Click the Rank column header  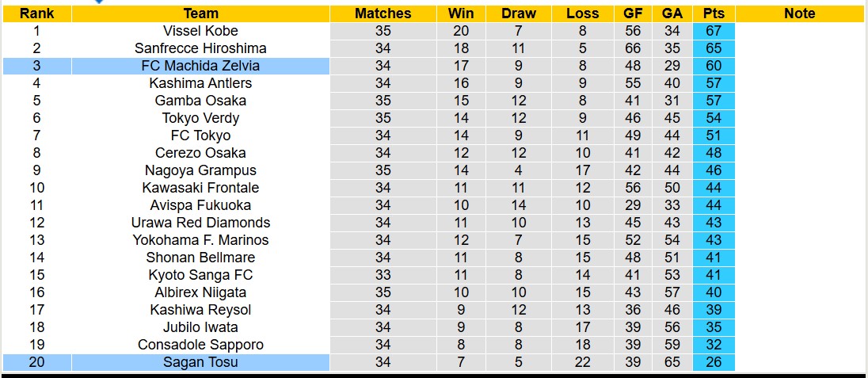tap(36, 13)
